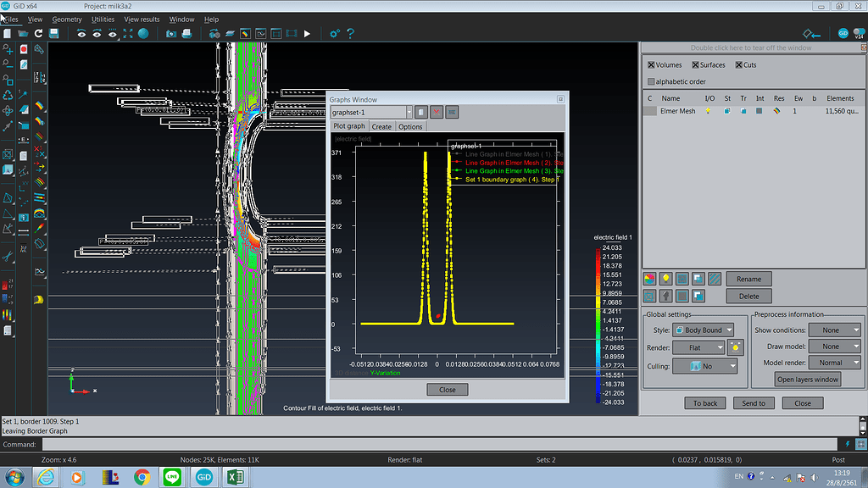
Task: Click the Save project disk icon
Action: (x=53, y=34)
